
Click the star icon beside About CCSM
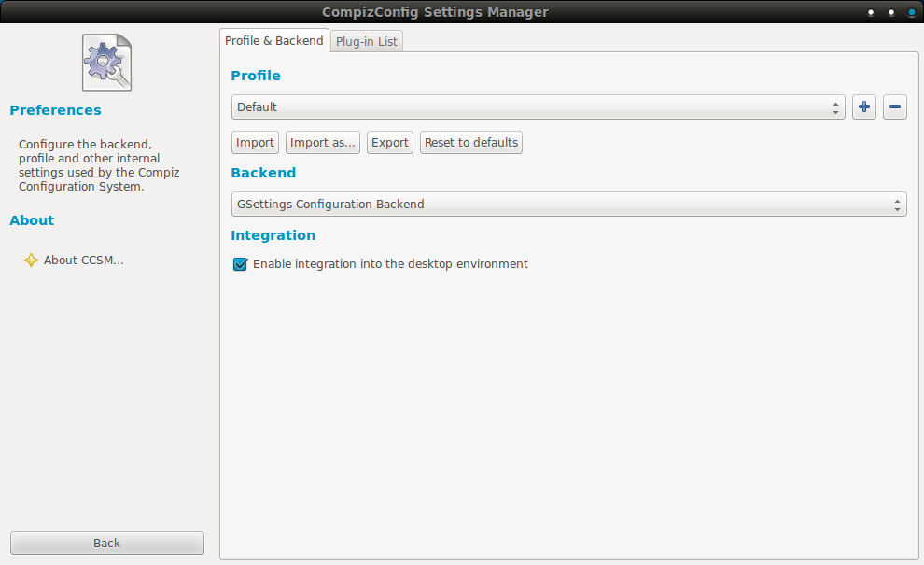coord(31,261)
